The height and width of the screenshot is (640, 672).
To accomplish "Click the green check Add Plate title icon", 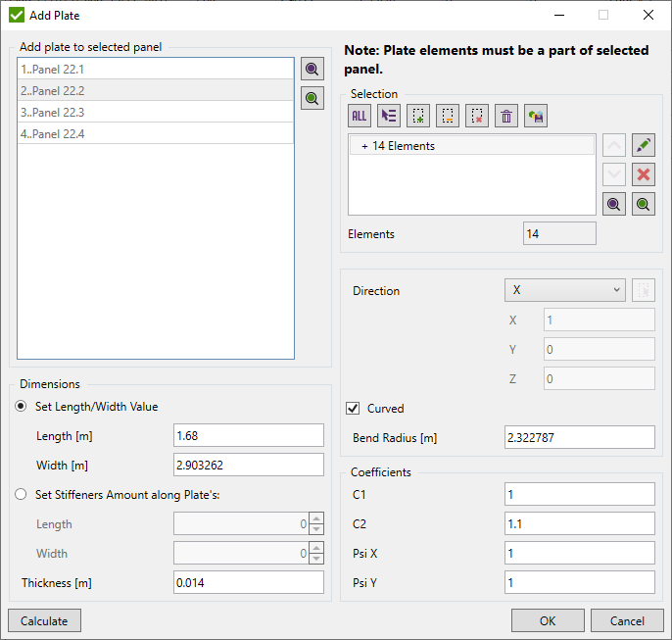I will coord(17,15).
